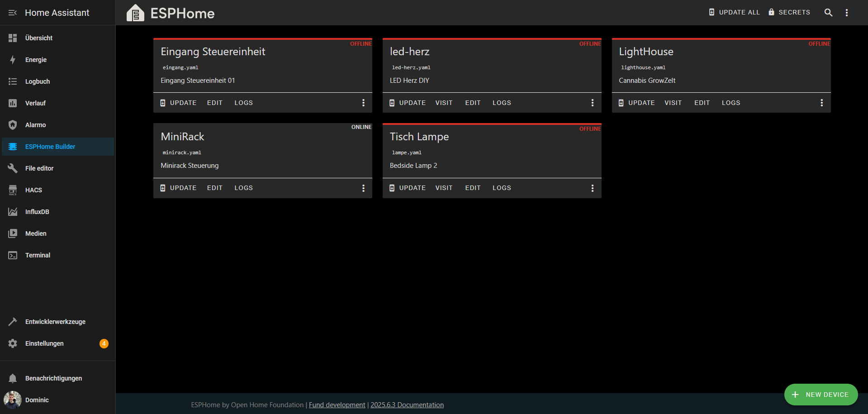The width and height of the screenshot is (868, 414).
Task: Click the ONLINE status on MiniRack
Action: (361, 127)
